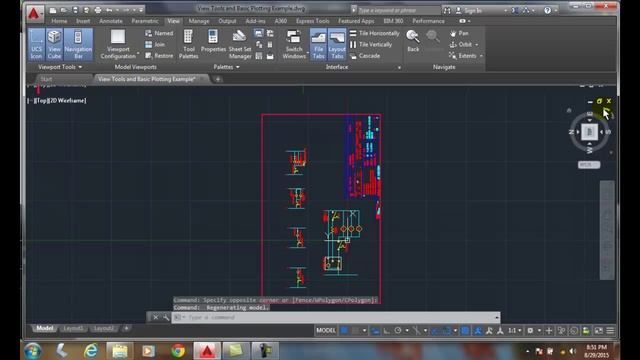640x360 pixels.
Task: Click the Type a command input line
Action: pos(336,317)
